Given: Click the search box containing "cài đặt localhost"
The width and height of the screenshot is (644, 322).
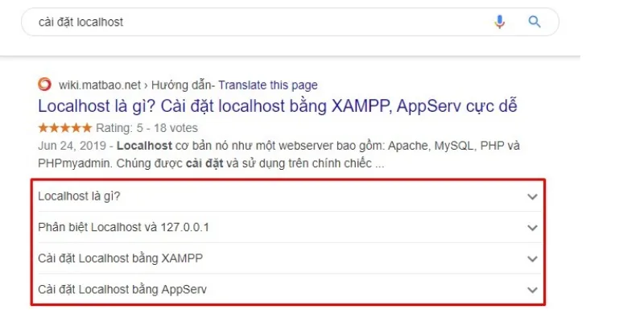Looking at the screenshot, I should [290, 22].
